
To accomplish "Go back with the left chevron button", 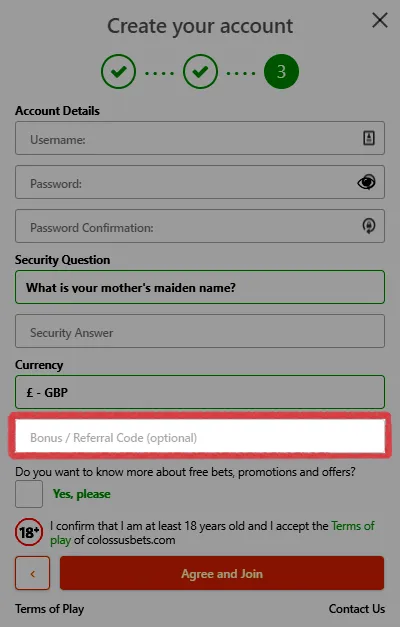I will [33, 573].
